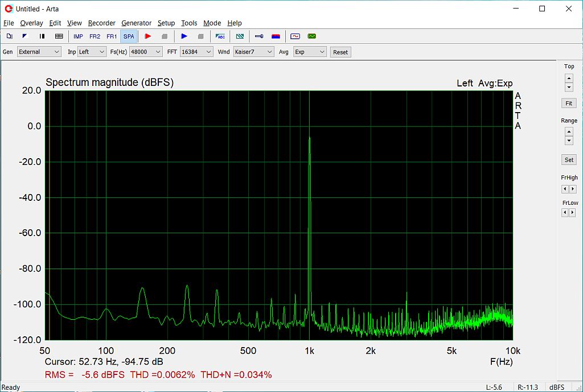Decrease Range with down arrow

point(569,141)
